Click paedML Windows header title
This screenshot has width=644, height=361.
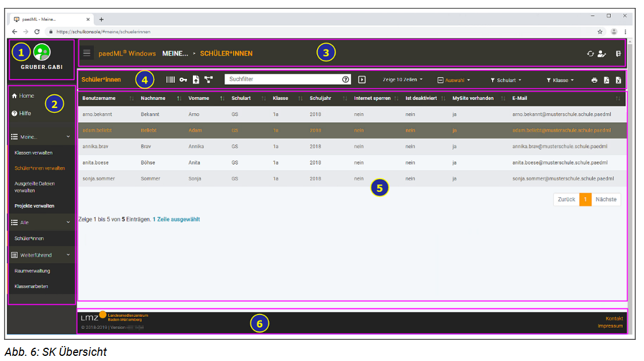[x=127, y=53]
